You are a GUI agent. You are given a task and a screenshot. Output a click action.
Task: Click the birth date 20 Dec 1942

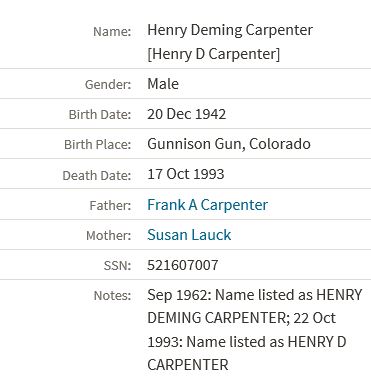pos(187,114)
